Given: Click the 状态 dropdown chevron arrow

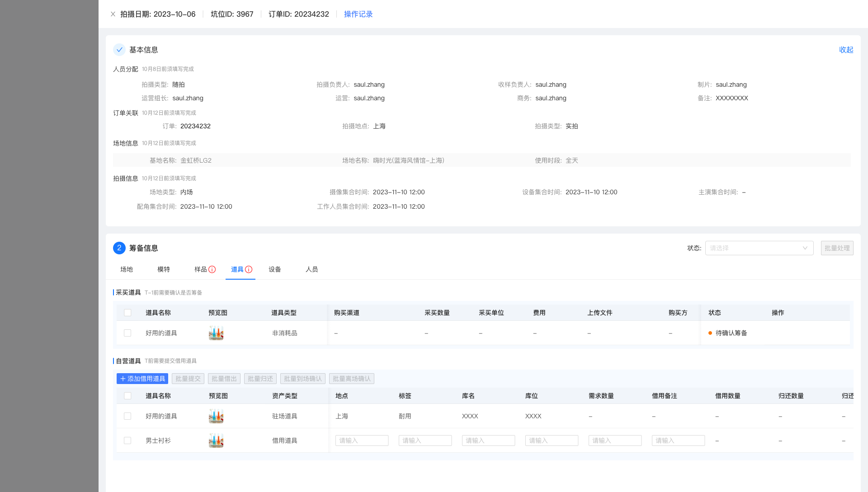Looking at the screenshot, I should tap(805, 248).
